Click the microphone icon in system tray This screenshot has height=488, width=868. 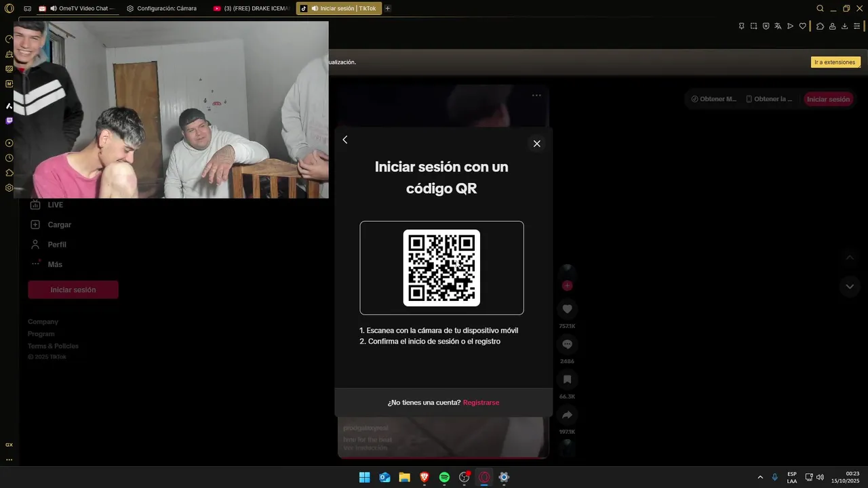[x=775, y=477]
